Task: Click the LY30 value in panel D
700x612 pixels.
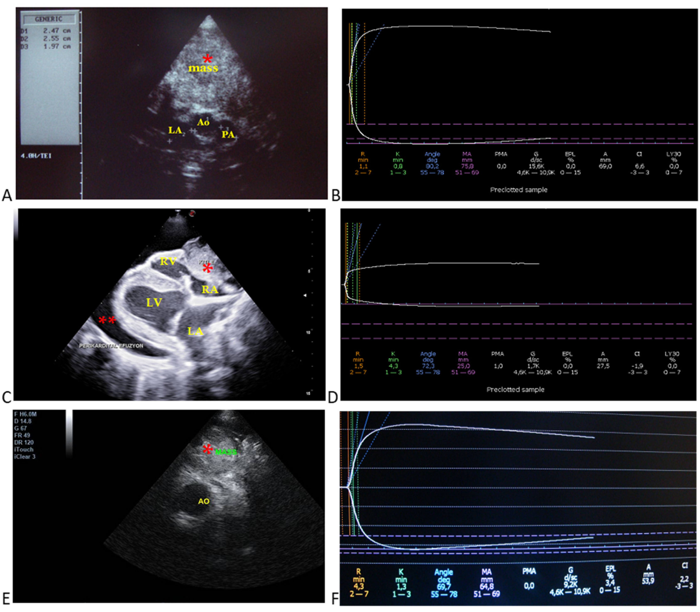Action: tap(672, 366)
